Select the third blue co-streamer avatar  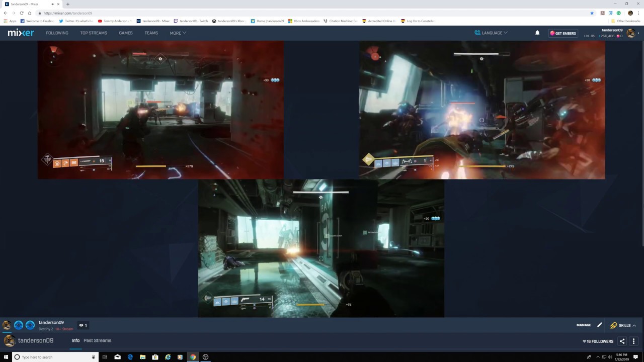click(x=30, y=325)
